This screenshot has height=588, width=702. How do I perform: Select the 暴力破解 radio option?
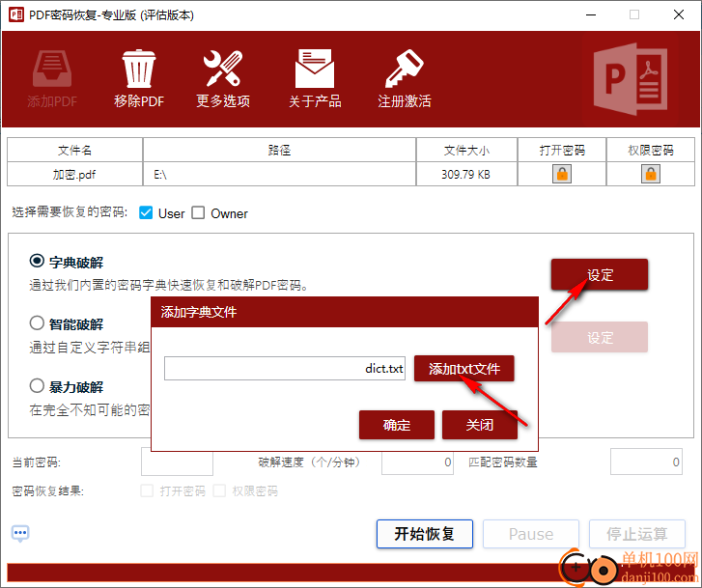(37, 385)
